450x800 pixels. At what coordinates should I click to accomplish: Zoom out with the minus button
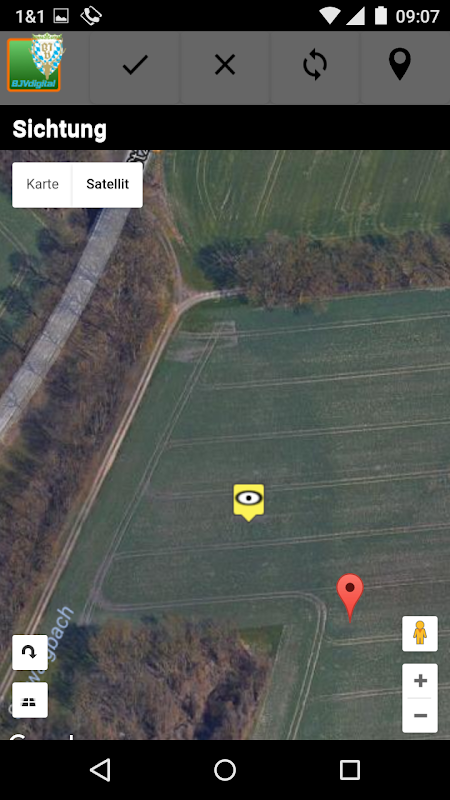[x=420, y=715]
